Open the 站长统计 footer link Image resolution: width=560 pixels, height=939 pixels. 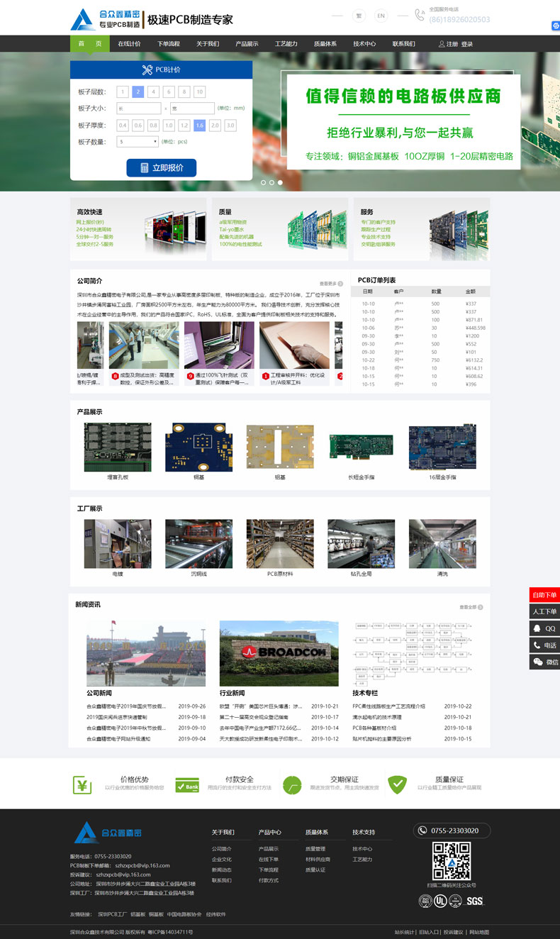click(405, 932)
